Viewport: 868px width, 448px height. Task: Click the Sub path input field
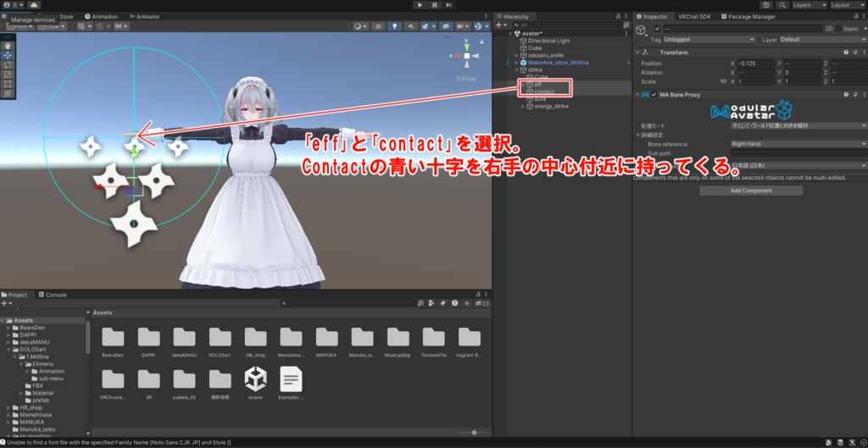pyautogui.click(x=798, y=152)
